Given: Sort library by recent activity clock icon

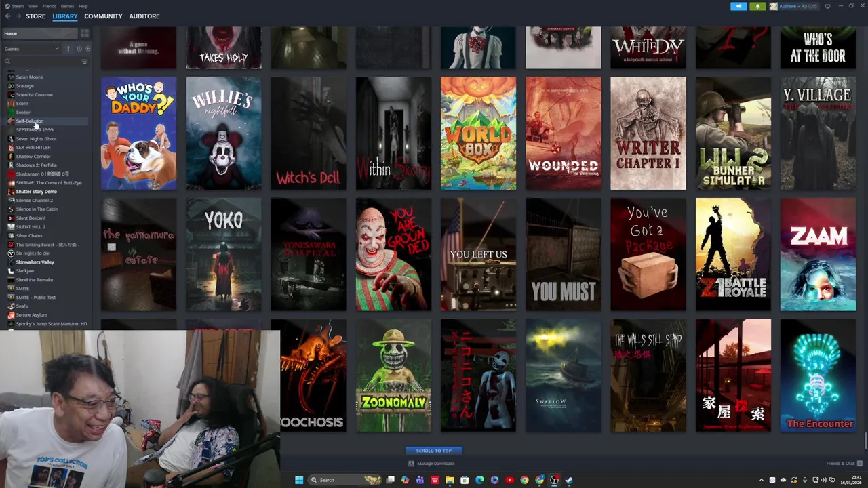Looking at the screenshot, I should (x=79, y=49).
